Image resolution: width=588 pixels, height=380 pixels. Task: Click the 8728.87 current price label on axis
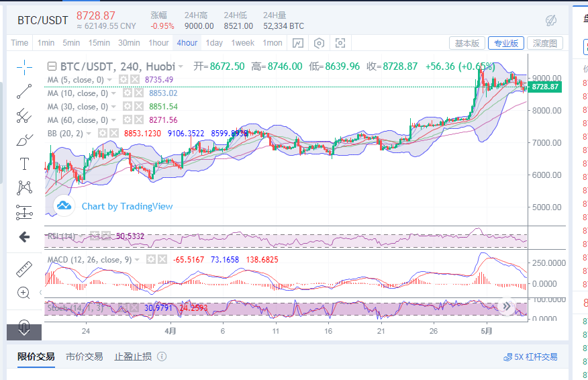pos(545,87)
